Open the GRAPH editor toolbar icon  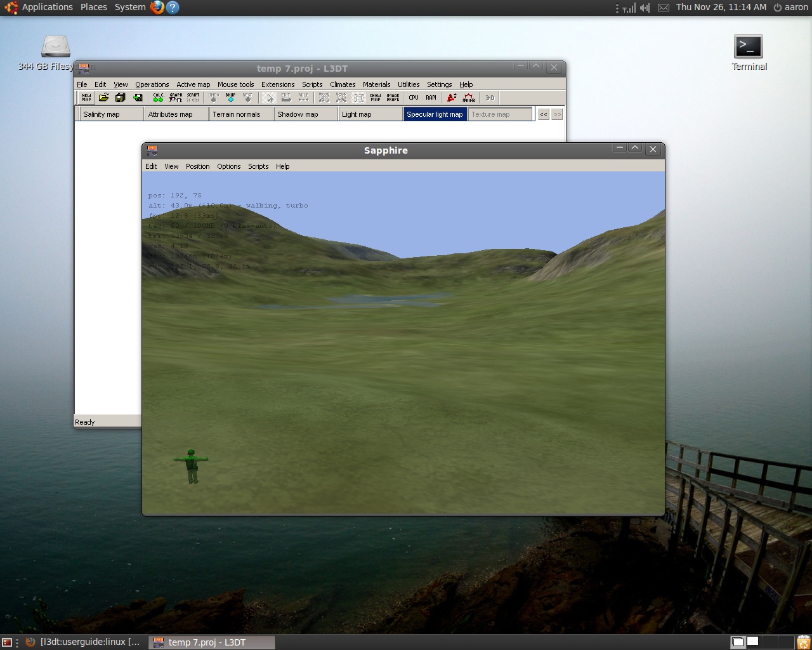coord(176,98)
